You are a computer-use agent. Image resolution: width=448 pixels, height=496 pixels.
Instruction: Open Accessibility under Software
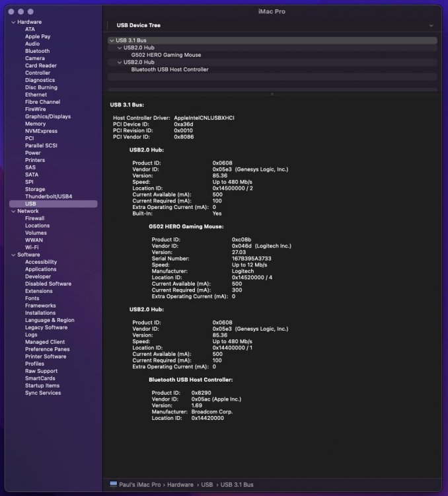pyautogui.click(x=41, y=263)
